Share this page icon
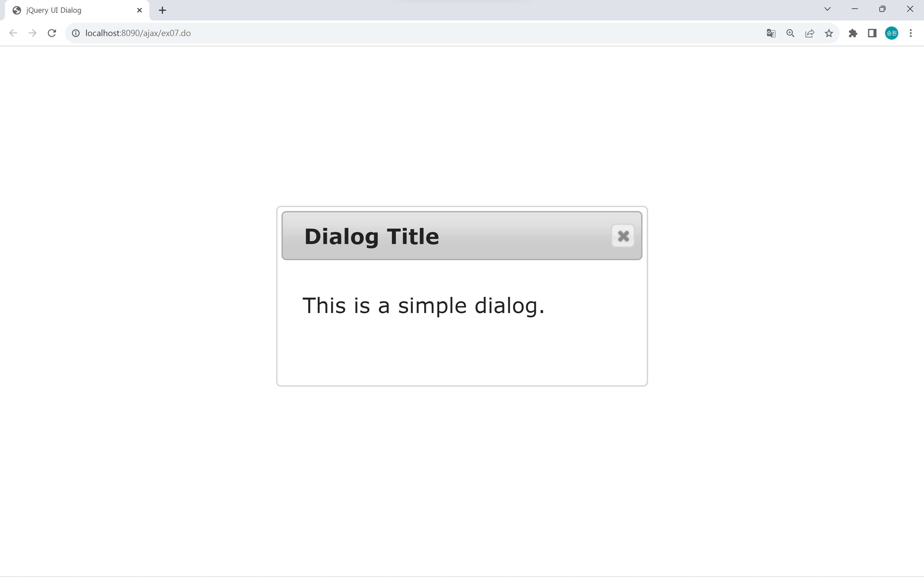This screenshot has height=577, width=924. (x=809, y=33)
